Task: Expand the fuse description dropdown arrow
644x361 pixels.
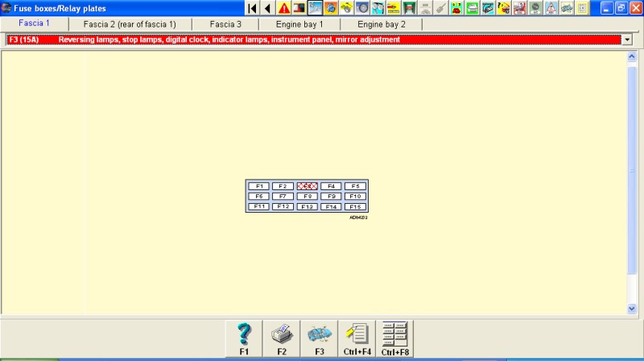Action: click(x=626, y=39)
